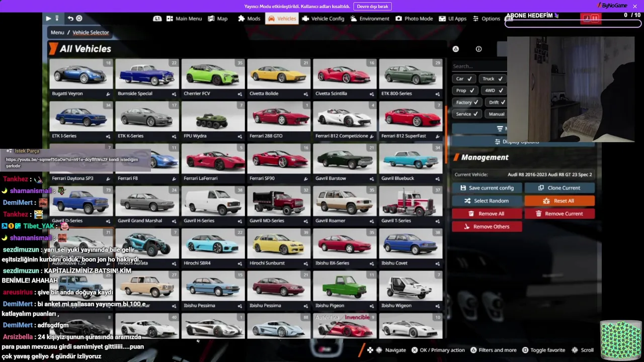Toggle the 4WD filter checkbox
The width and height of the screenshot is (644, 362).
[x=494, y=90]
